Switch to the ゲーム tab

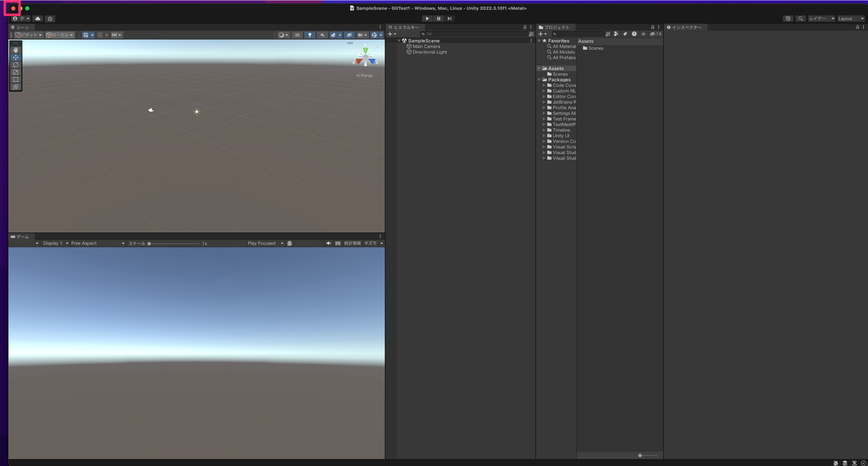[x=20, y=237]
